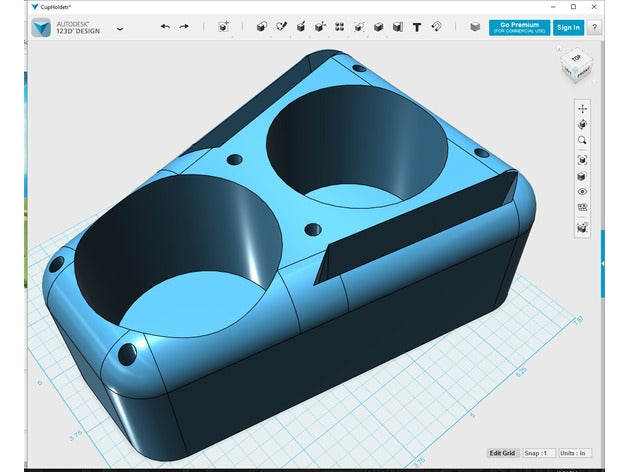Open the 123D Design application menu logo
Viewport: 628px width, 472px height.
point(42,28)
